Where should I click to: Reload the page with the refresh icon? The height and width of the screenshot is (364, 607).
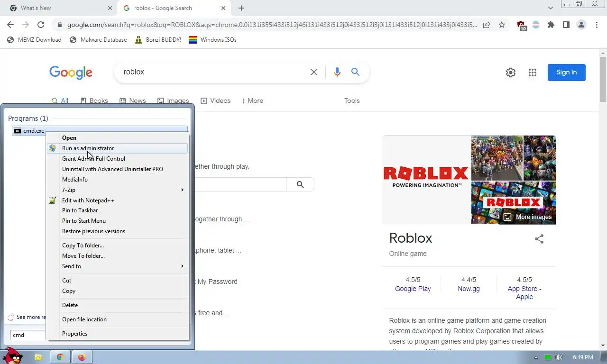[41, 25]
